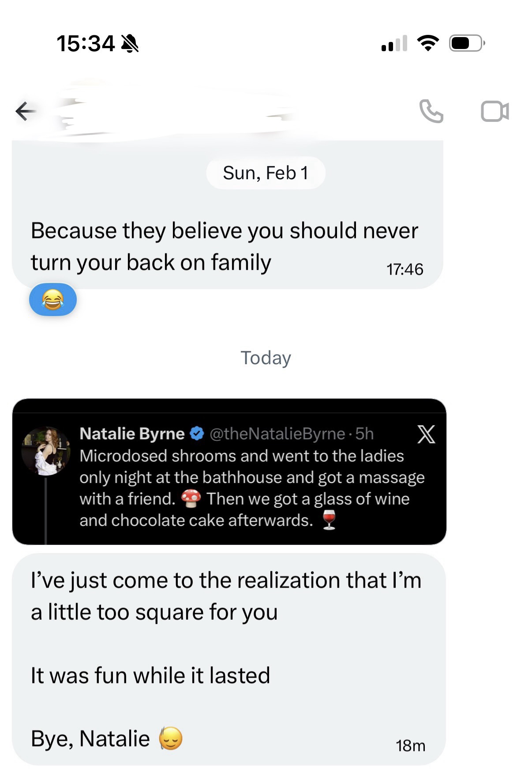Tap the battery indicator

tap(467, 43)
